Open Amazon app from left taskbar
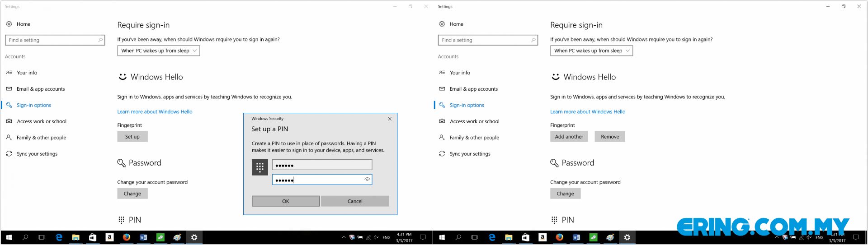Screen dimensions: 868x245 pyautogui.click(x=109, y=237)
